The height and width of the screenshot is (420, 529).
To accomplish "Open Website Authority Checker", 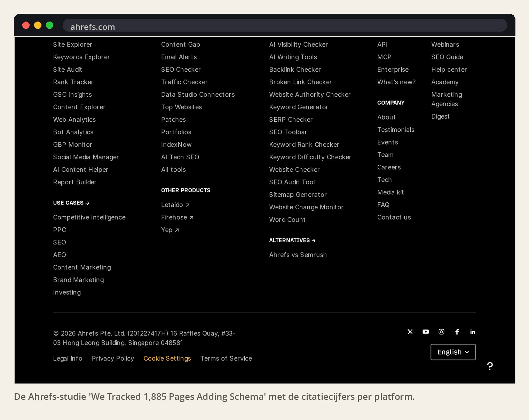I will (x=310, y=95).
